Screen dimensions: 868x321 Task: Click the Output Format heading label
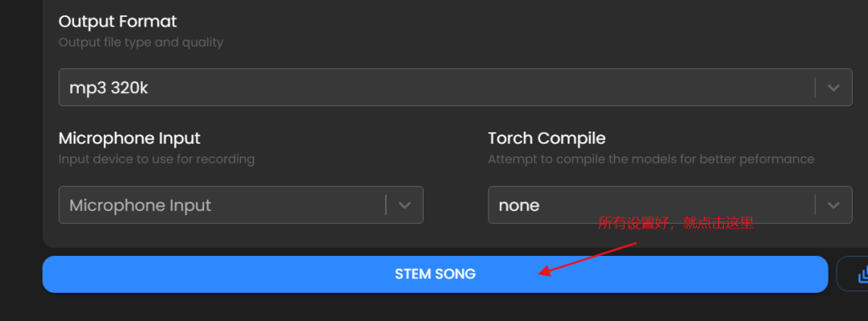117,22
